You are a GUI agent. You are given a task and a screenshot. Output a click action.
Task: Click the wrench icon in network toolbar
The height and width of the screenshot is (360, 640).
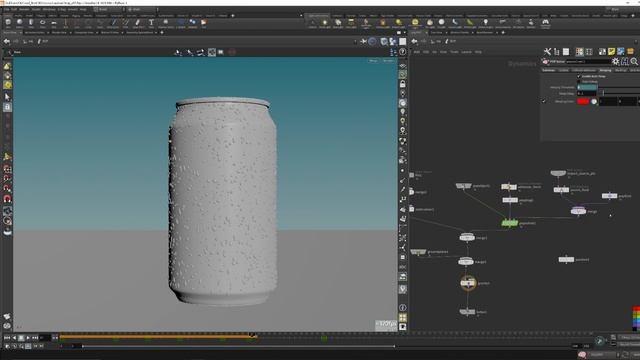click(x=547, y=51)
